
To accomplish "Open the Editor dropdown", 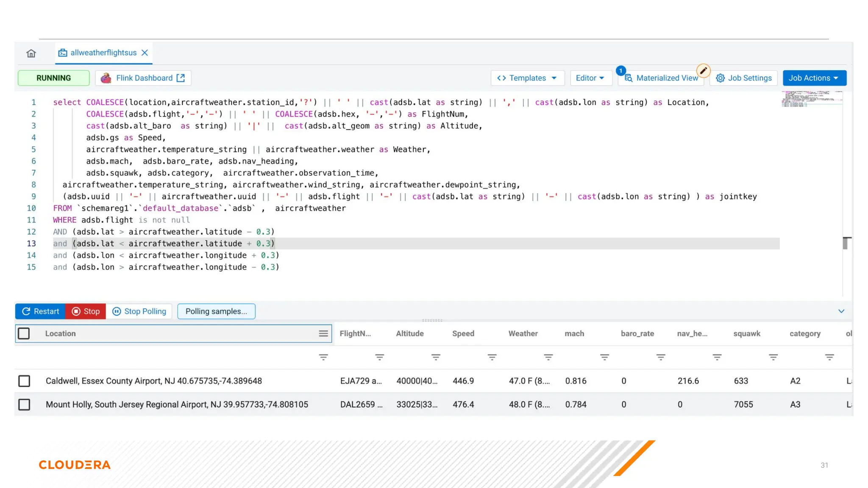I will pos(590,78).
